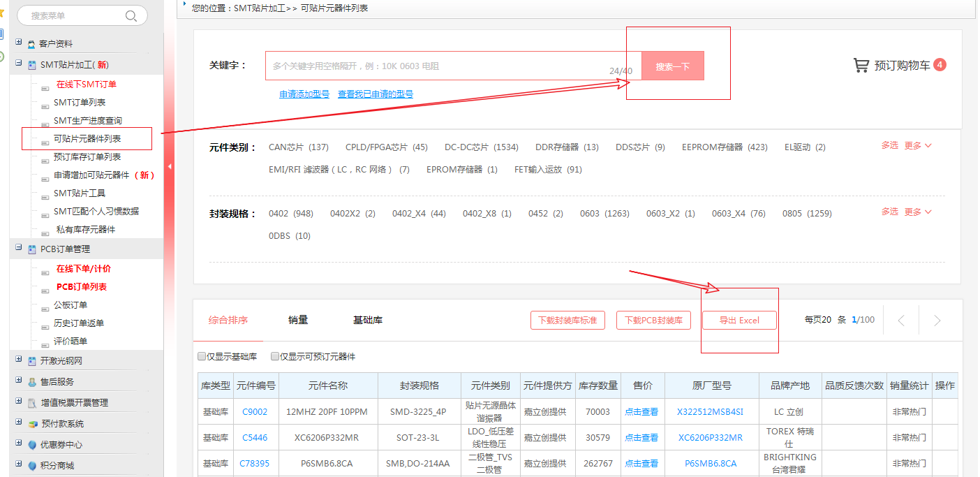Open SMT订单列表 in sidebar menu
The height and width of the screenshot is (477, 980).
point(80,103)
